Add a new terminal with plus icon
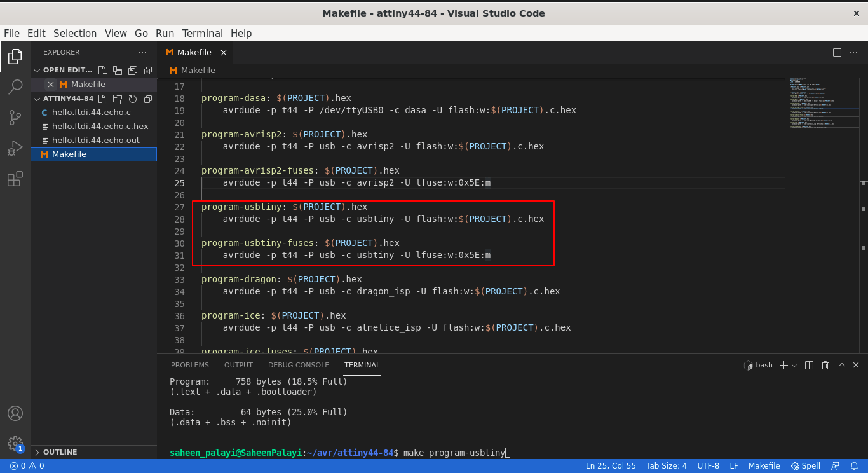This screenshot has height=473, width=868. 783,365
